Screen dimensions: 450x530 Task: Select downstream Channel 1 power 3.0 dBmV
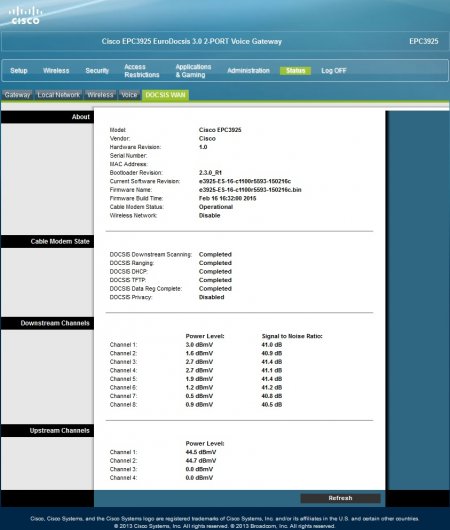199,345
